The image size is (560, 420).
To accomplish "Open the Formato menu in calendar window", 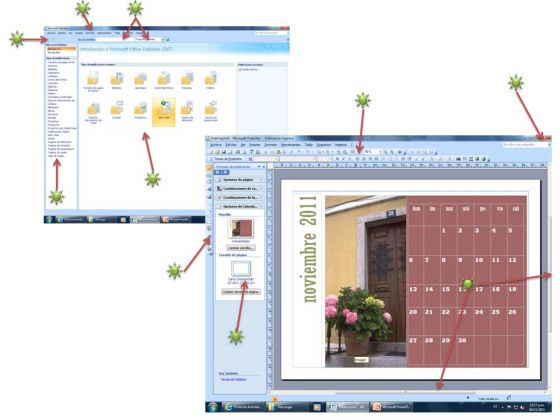I will click(x=270, y=145).
